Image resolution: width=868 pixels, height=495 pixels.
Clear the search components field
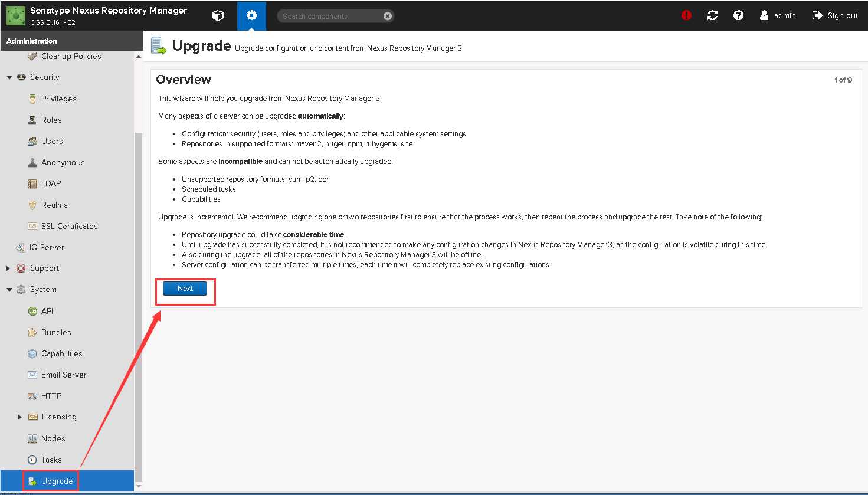(x=388, y=16)
